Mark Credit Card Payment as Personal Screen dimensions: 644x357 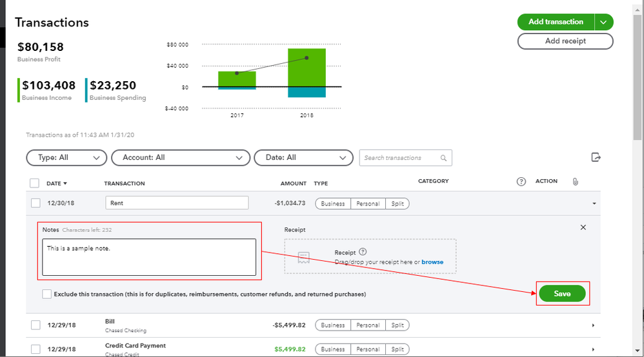(368, 349)
